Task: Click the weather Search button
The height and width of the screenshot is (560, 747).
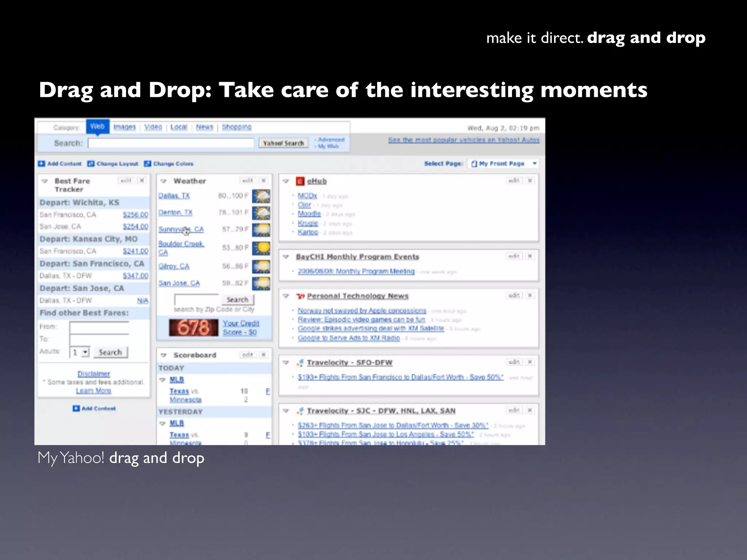Action: coord(237,300)
